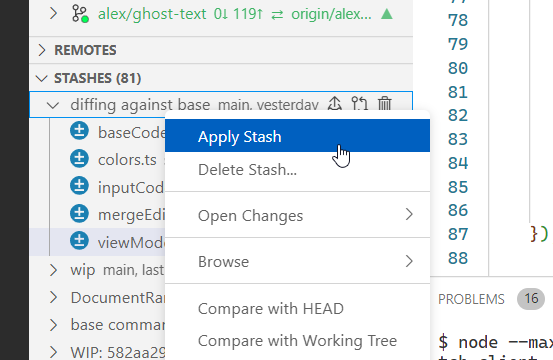
Task: Click the apply stash icon on stash row
Action: pyautogui.click(x=334, y=104)
